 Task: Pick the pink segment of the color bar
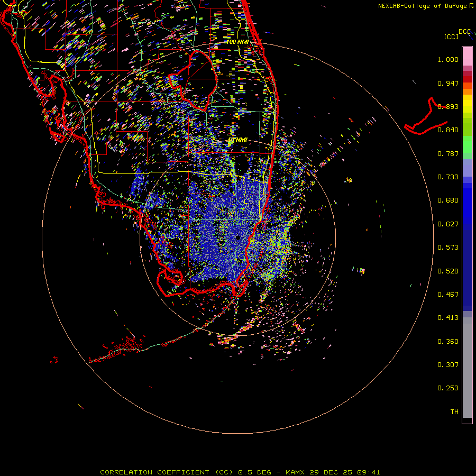coord(467,56)
